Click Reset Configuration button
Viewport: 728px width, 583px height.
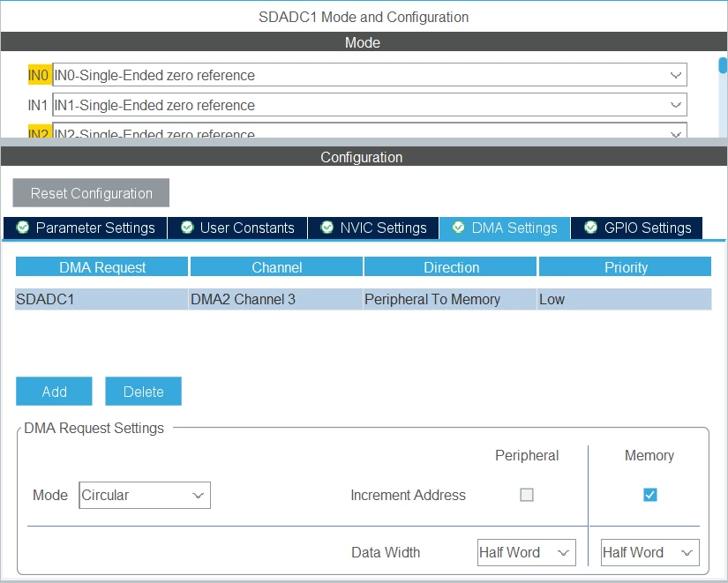[91, 193]
